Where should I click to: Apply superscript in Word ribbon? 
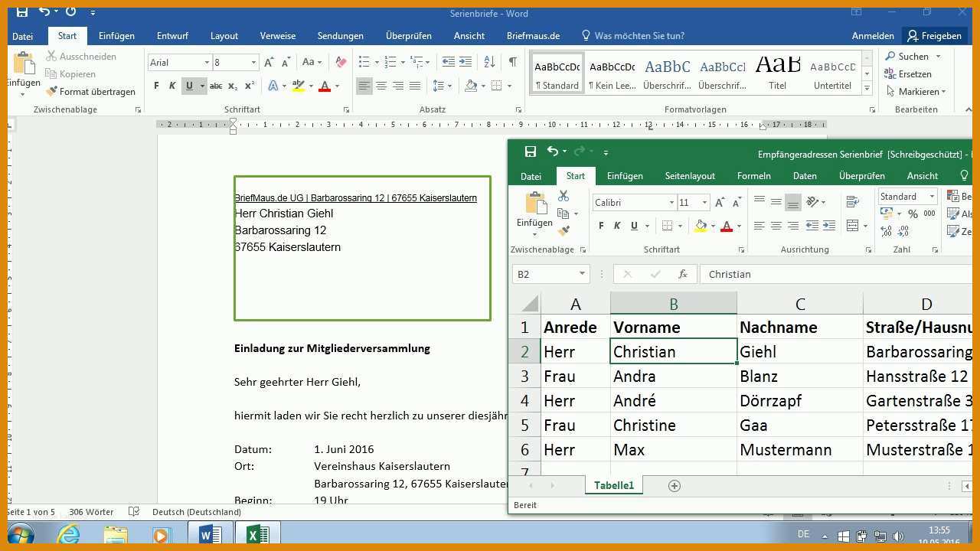(x=249, y=86)
